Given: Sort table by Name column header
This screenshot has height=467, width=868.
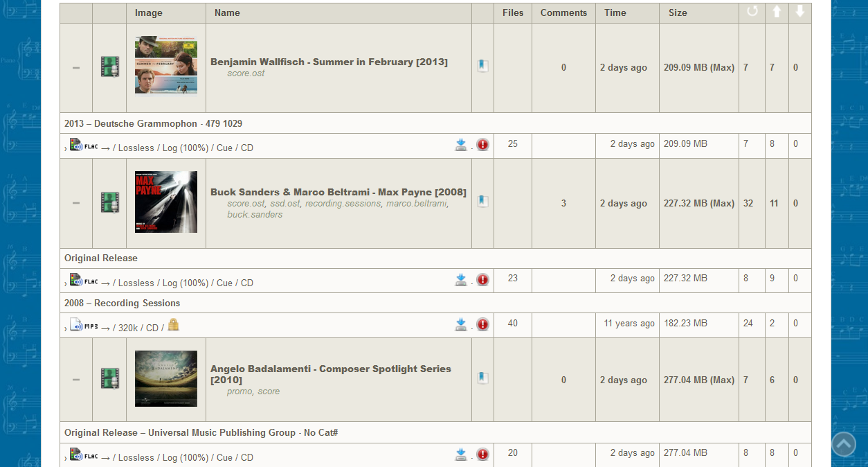Looking at the screenshot, I should (227, 12).
